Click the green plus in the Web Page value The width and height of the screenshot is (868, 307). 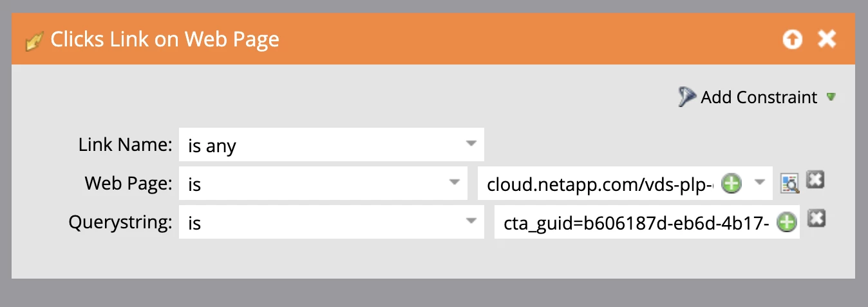point(730,184)
